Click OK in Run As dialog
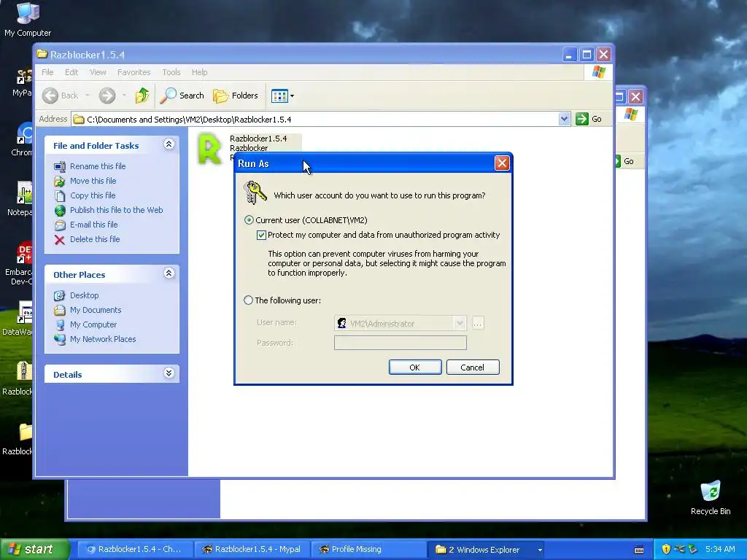Viewport: 747px width, 560px height. coord(415,367)
